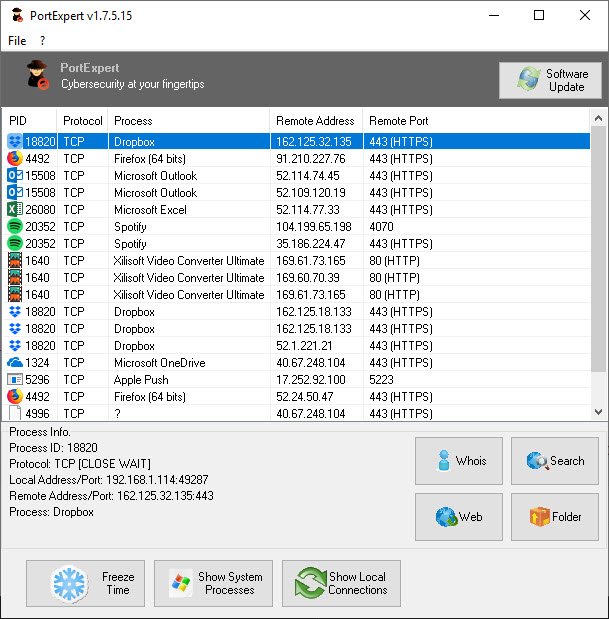
Task: Open the process Folder button
Action: point(555,517)
